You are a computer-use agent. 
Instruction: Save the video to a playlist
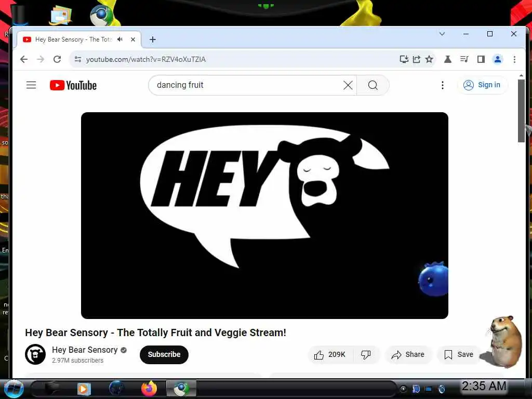pos(459,354)
